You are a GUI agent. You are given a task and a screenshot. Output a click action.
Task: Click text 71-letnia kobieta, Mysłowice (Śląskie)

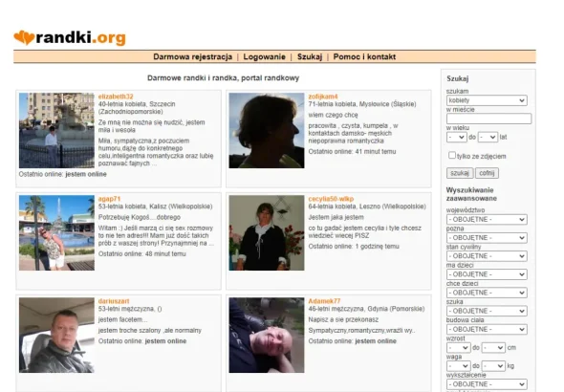362,104
